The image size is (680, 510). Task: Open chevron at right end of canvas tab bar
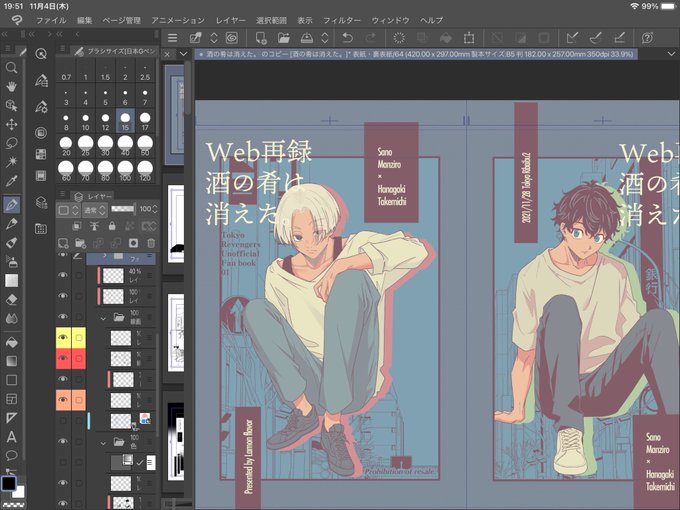(671, 54)
